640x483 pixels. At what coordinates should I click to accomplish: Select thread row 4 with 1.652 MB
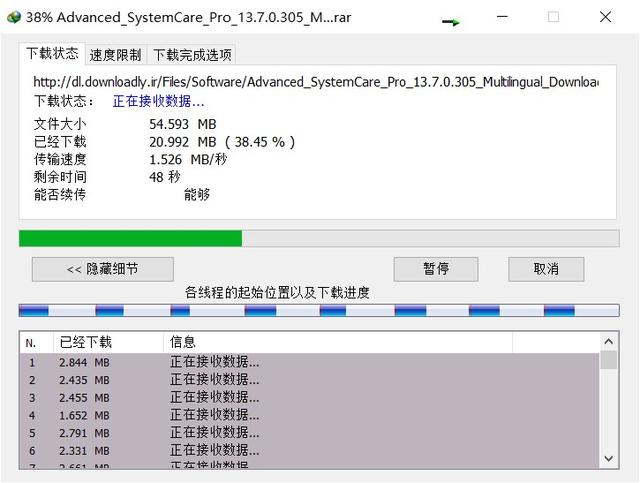(309, 415)
